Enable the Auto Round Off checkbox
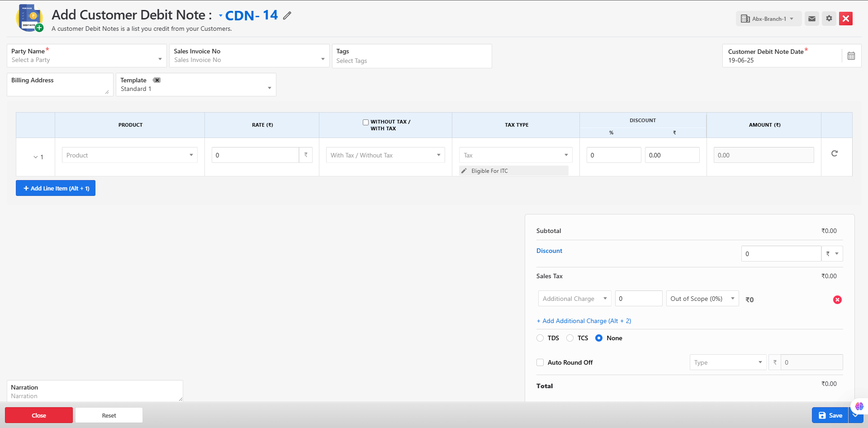 [540, 362]
